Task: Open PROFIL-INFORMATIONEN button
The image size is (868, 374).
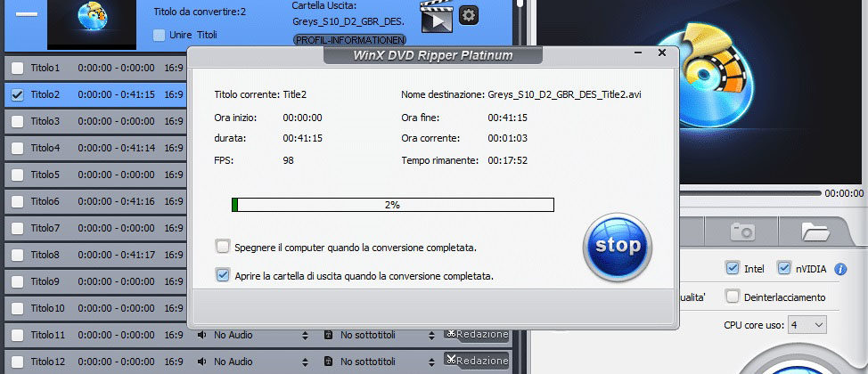Action: pos(349,40)
